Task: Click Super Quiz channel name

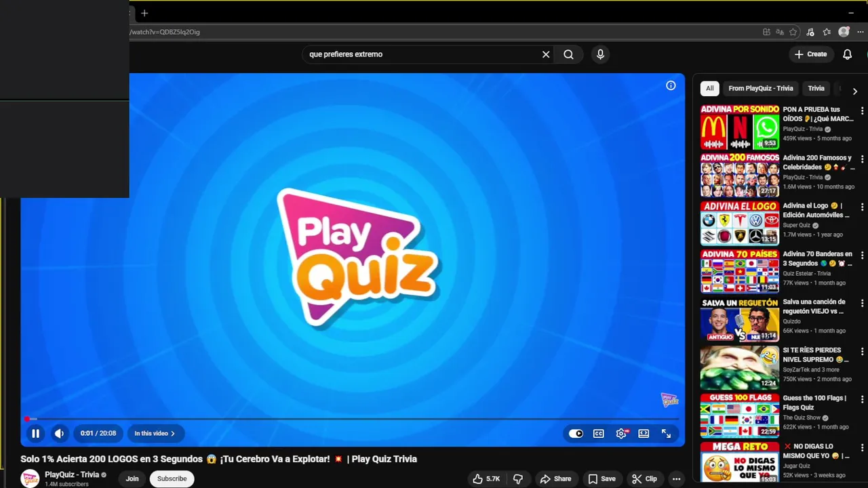Action: [x=797, y=226]
